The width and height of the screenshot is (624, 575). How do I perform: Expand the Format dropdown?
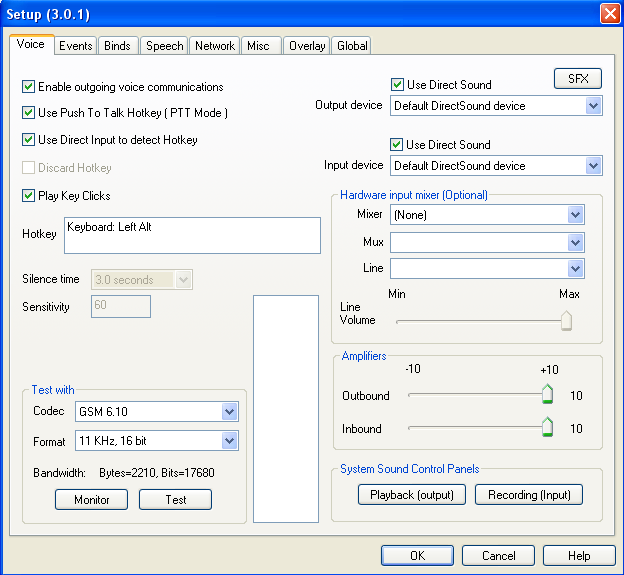tap(229, 441)
